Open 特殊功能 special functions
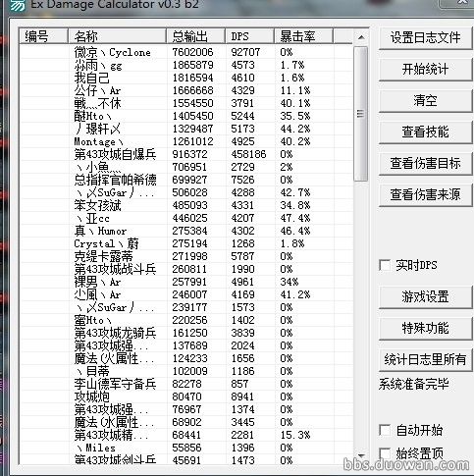 point(425,328)
